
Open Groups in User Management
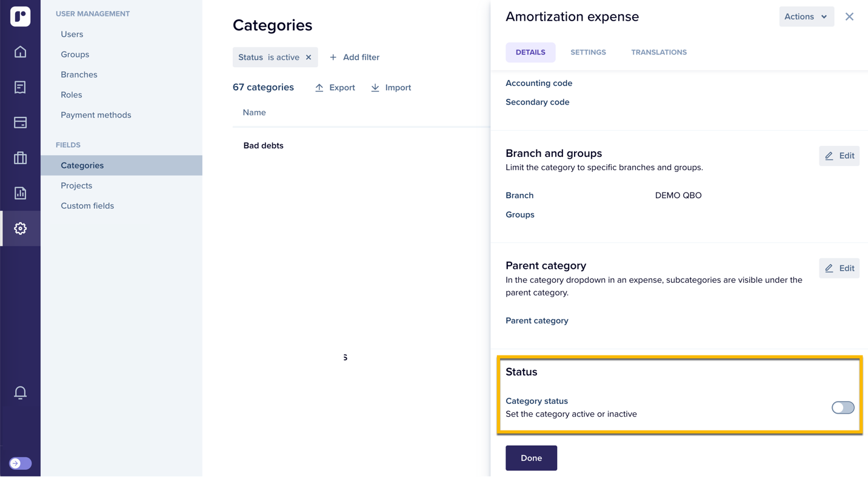click(x=75, y=55)
